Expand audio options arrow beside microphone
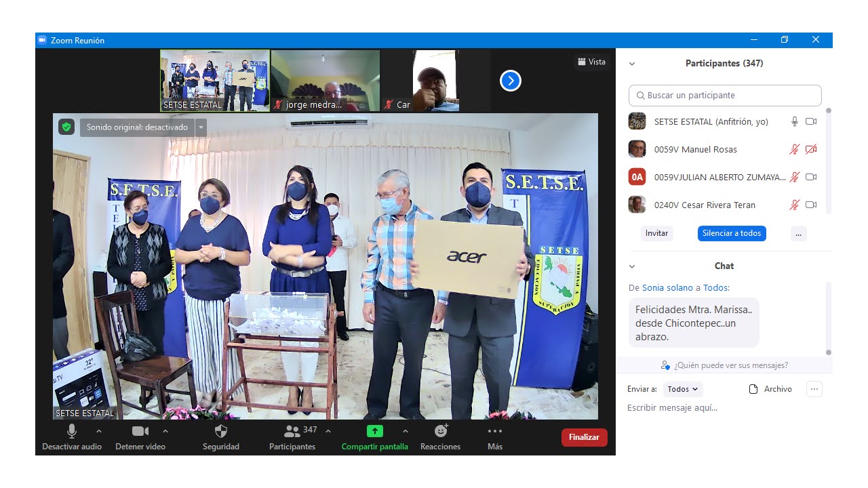This screenshot has width=868, height=488. (99, 431)
